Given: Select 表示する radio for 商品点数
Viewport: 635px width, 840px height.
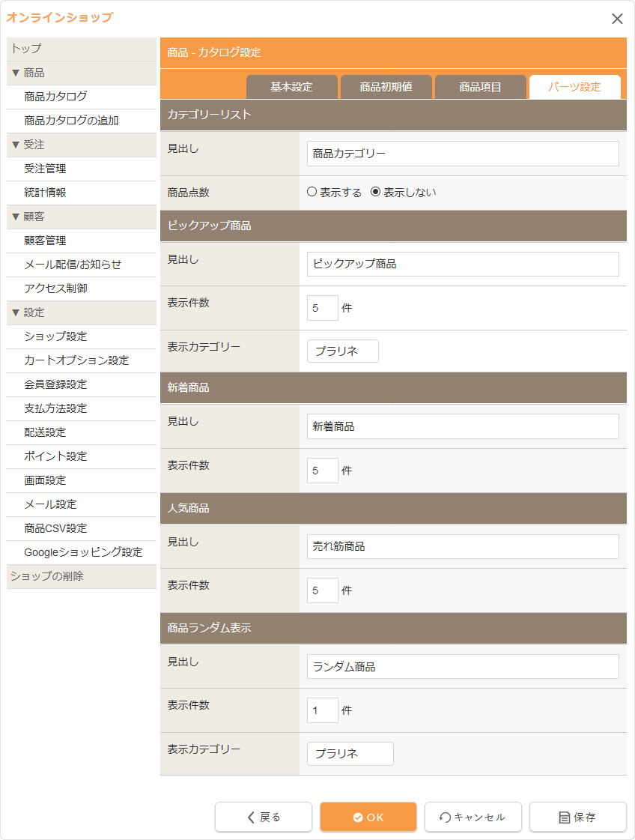Looking at the screenshot, I should [312, 193].
